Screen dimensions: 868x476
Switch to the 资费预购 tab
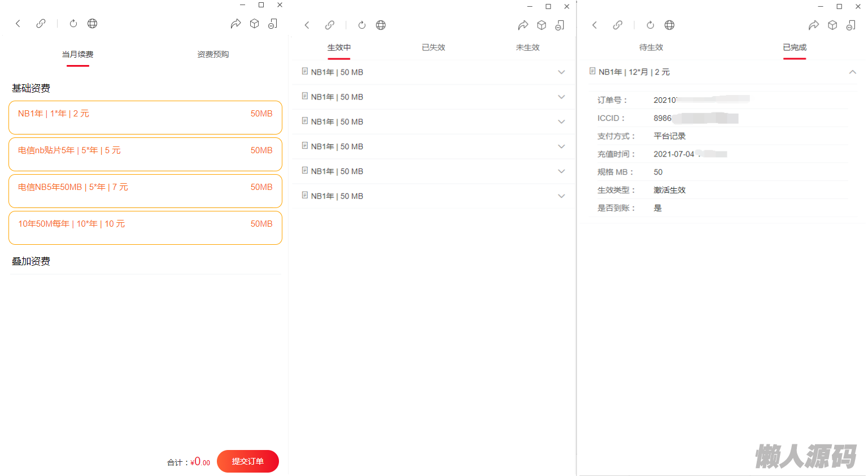[213, 54]
